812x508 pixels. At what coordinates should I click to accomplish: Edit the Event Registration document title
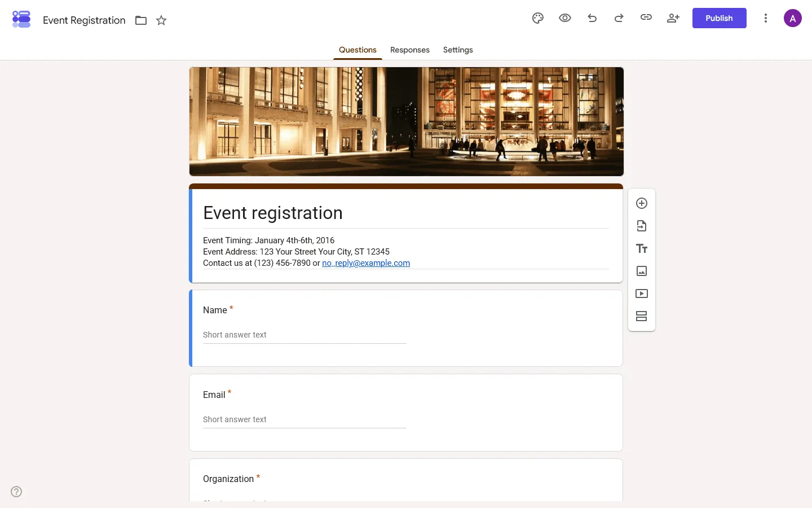click(x=84, y=20)
